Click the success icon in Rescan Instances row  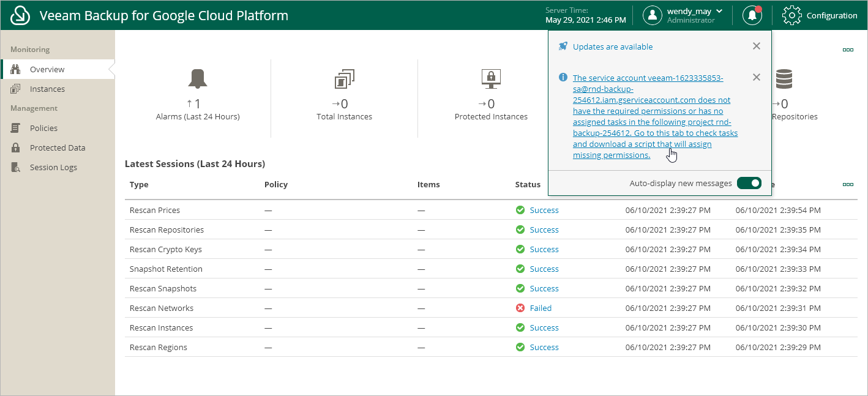point(520,327)
